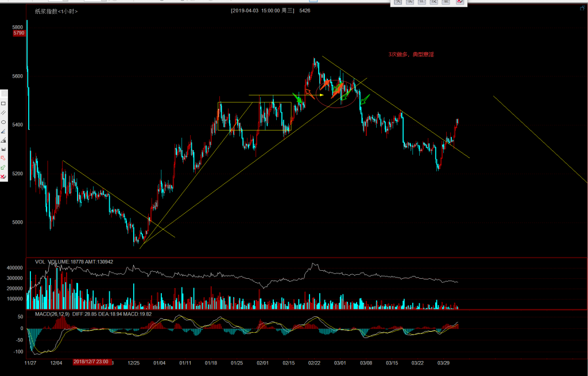Pick the blue angled line tool
This screenshot has height=376, width=588.
(x=3, y=131)
